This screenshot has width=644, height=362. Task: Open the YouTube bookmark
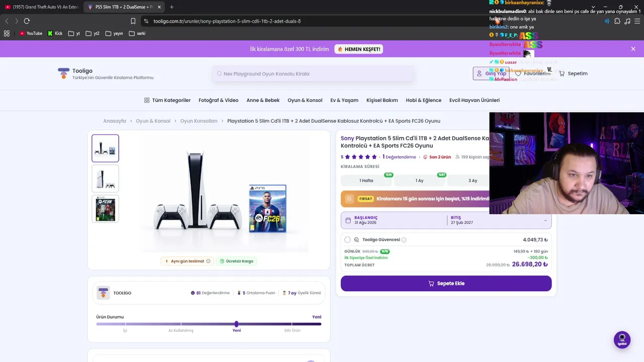31,34
